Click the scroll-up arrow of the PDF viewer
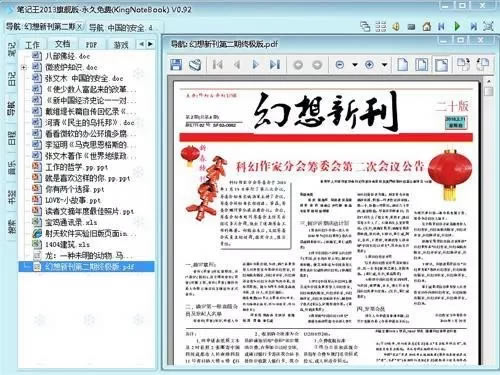The height and width of the screenshot is (375, 500). pos(489,81)
